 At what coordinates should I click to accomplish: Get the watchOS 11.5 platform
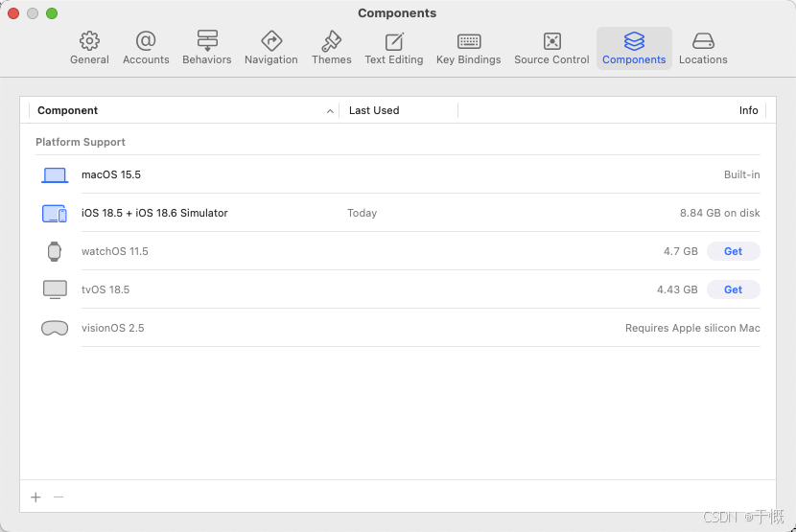pos(733,251)
